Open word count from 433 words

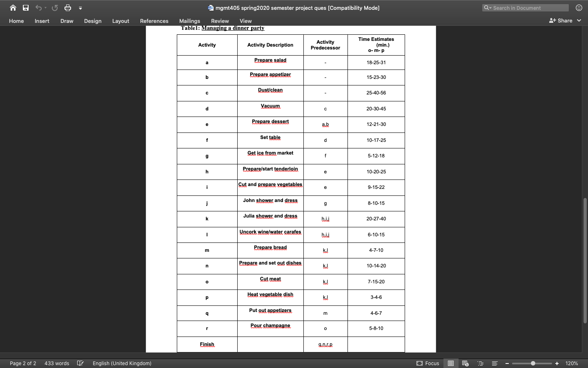click(57, 363)
